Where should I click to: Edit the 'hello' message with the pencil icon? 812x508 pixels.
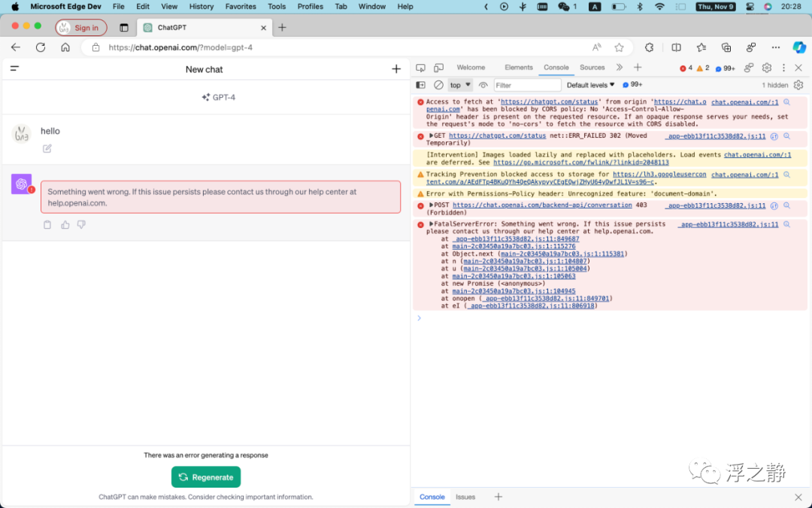click(47, 149)
